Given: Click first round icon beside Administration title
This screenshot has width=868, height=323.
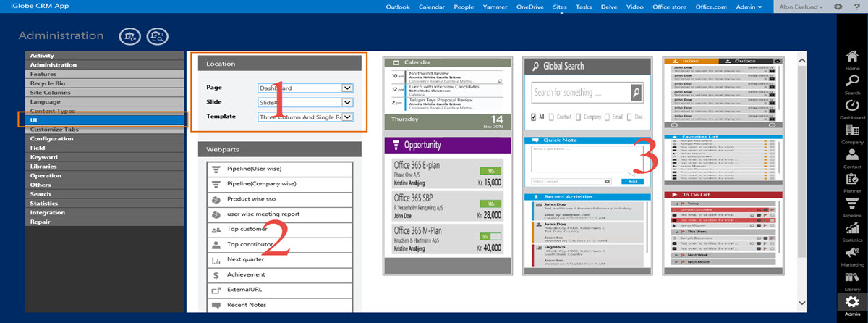Looking at the screenshot, I should pos(132,35).
